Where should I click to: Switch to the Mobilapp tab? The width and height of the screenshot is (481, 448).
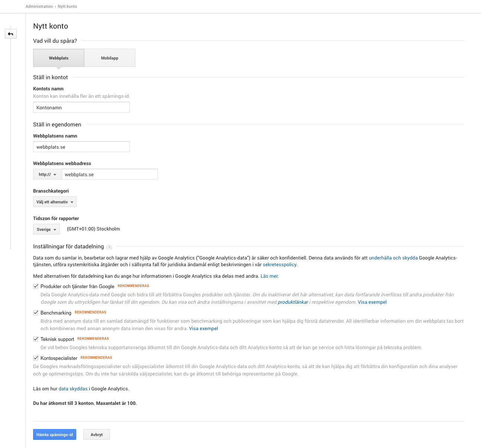click(110, 58)
